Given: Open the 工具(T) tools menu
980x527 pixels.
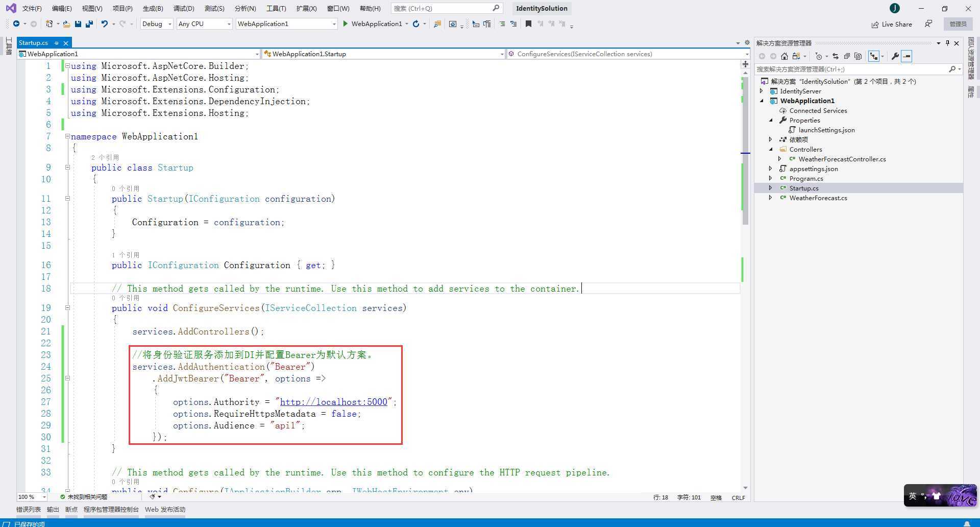Looking at the screenshot, I should (276, 8).
